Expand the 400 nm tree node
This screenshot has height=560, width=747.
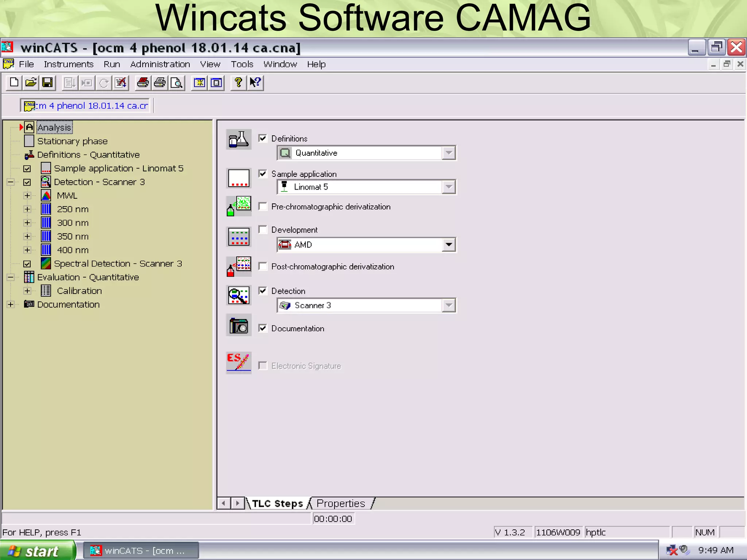coord(27,250)
